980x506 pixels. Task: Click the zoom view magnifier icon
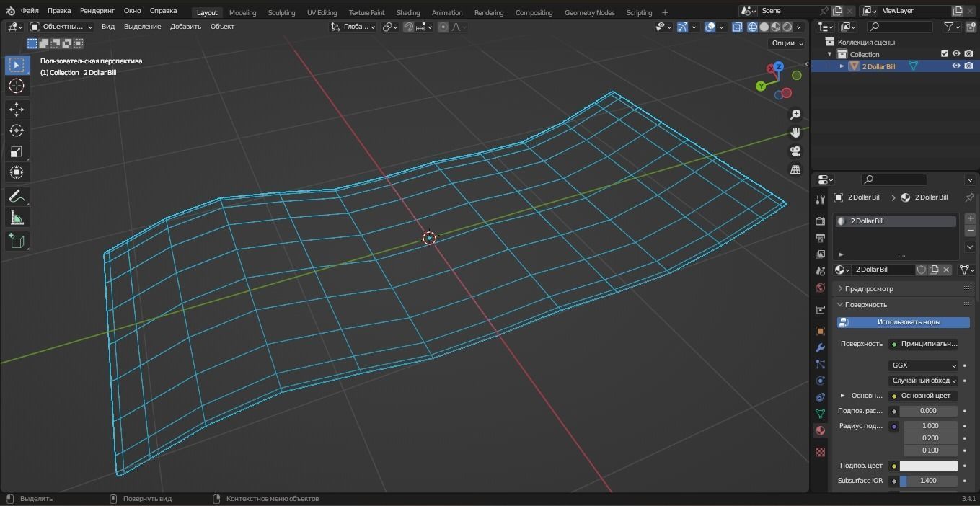tap(795, 115)
